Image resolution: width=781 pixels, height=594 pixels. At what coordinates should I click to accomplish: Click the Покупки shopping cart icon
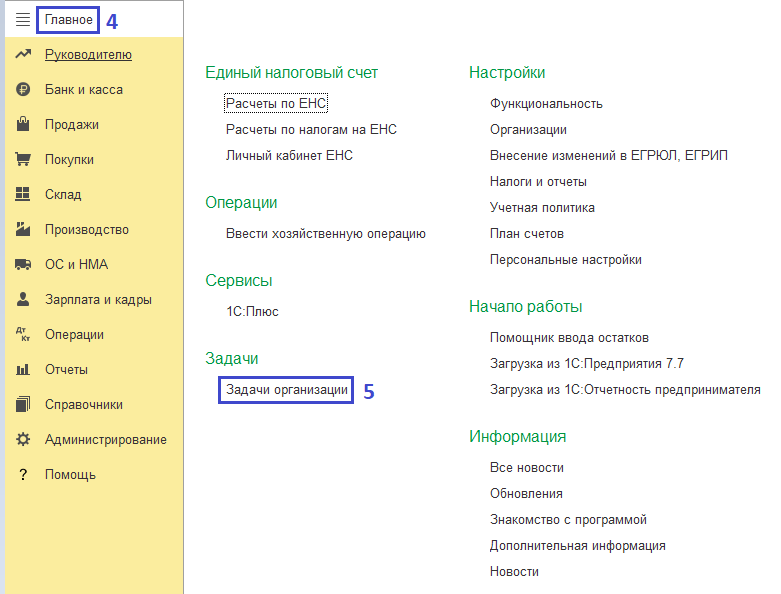click(23, 160)
